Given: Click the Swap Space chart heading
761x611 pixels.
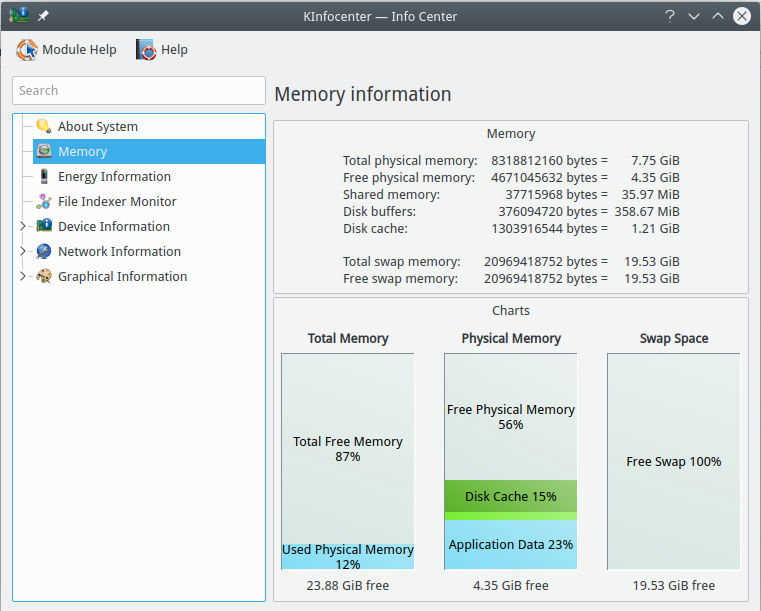Looking at the screenshot, I should [x=674, y=338].
